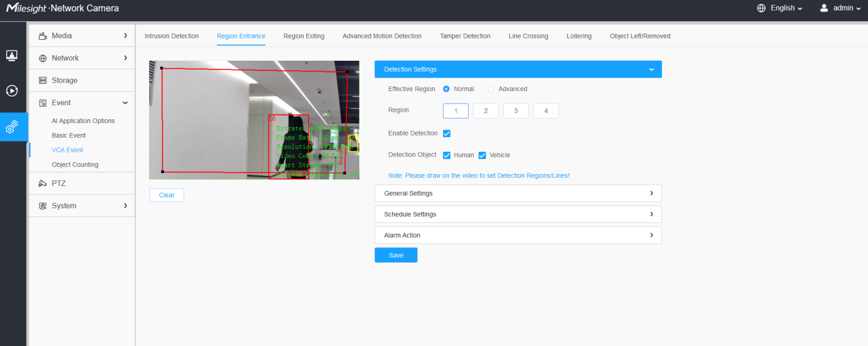
Task: Open the Live View monitor icon
Action: [x=11, y=55]
